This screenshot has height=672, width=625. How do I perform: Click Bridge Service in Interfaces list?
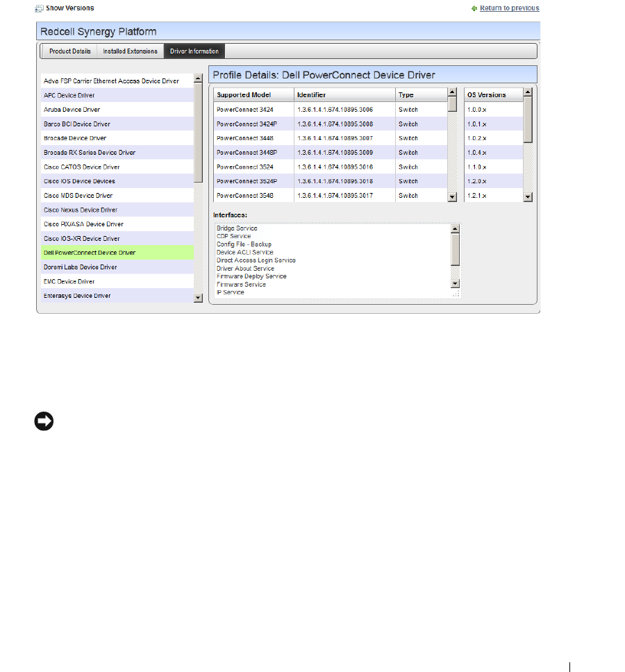pos(237,228)
